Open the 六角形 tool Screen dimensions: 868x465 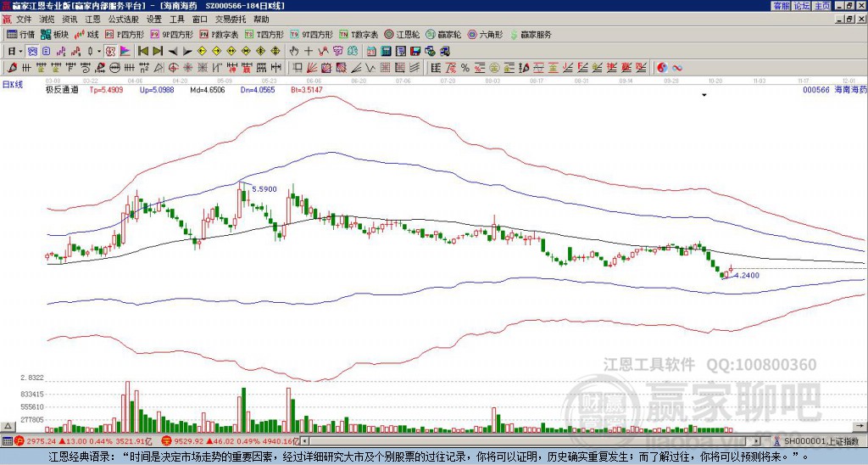pyautogui.click(x=486, y=34)
